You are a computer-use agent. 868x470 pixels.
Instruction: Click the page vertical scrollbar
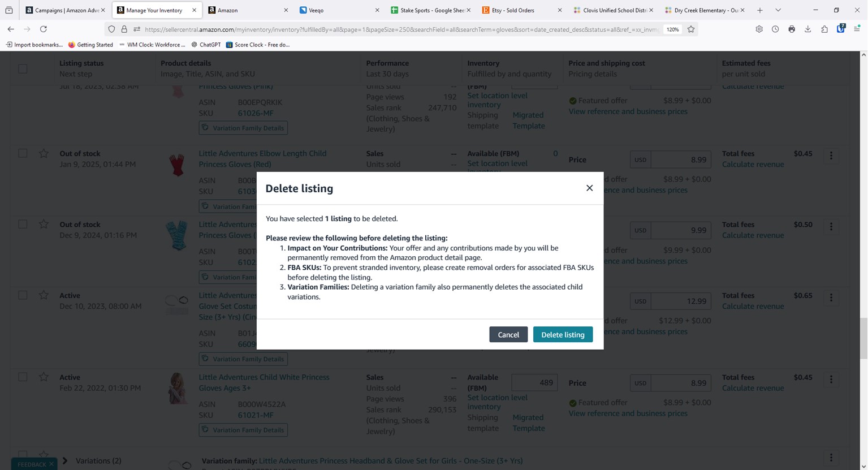click(x=863, y=338)
